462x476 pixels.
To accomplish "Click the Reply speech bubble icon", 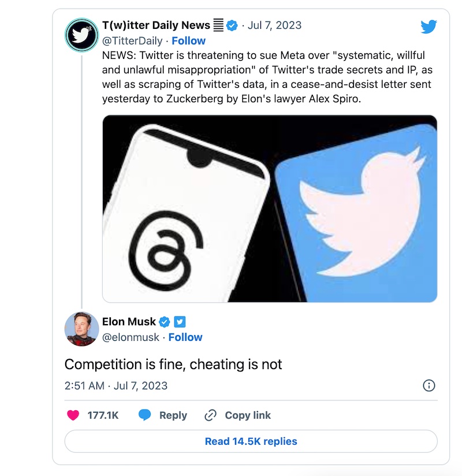I will tap(145, 415).
